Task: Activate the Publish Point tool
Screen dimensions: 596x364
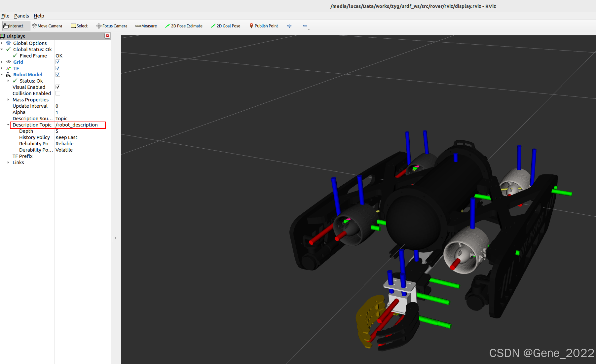Action: click(x=264, y=26)
